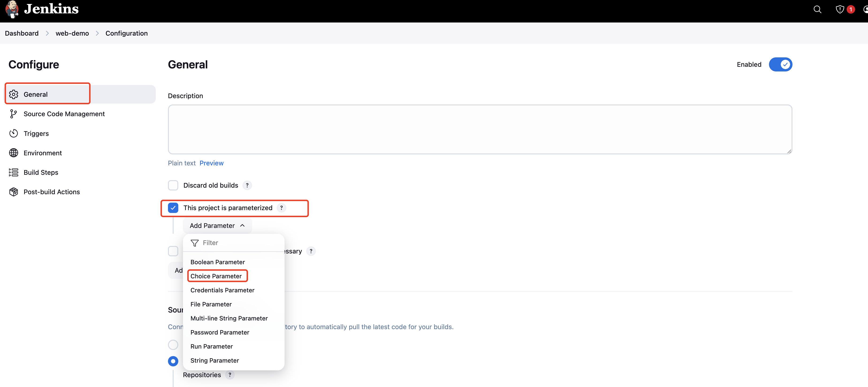Viewport: 868px width, 387px height.
Task: Click the Source Code Management branch icon
Action: point(13,114)
